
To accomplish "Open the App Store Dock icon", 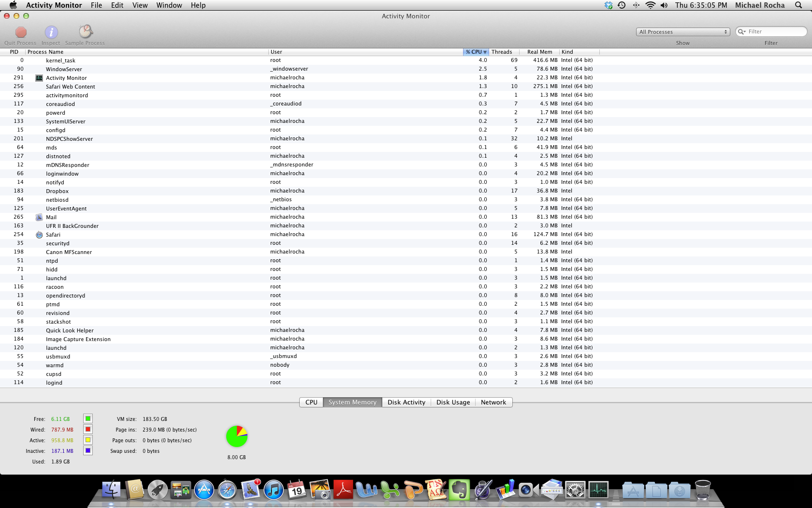I will (x=204, y=490).
